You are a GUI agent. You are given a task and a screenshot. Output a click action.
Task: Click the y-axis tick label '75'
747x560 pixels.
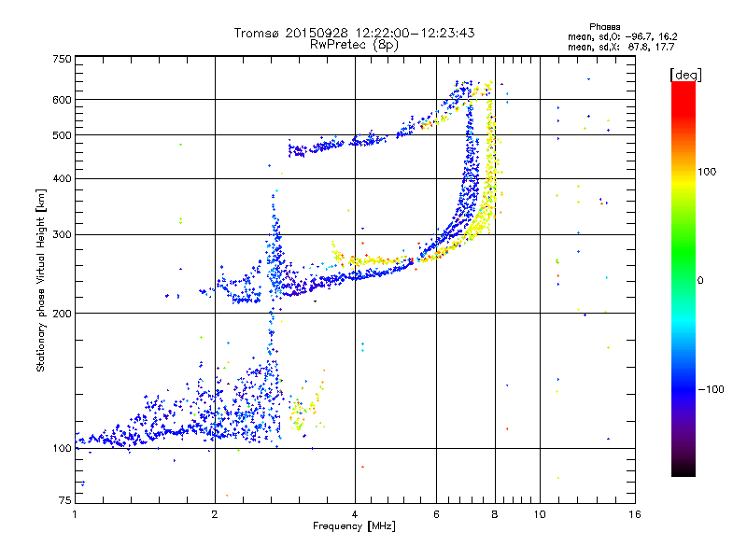point(64,500)
